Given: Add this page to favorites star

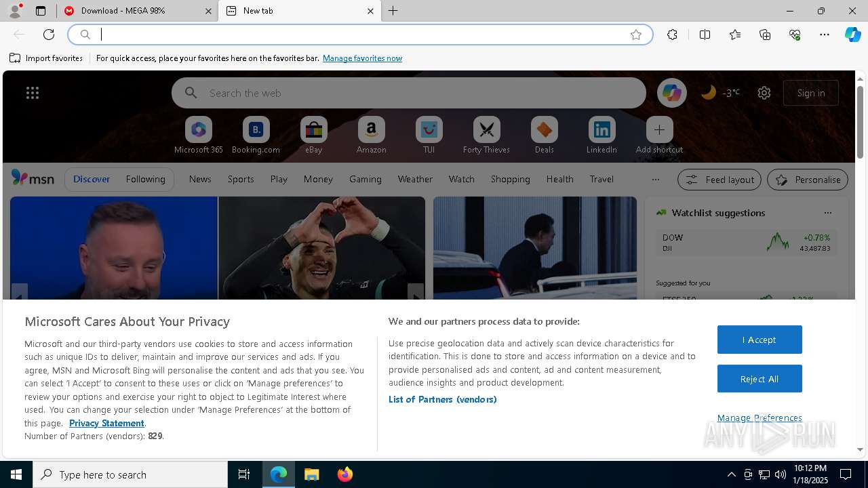Looking at the screenshot, I should (636, 35).
